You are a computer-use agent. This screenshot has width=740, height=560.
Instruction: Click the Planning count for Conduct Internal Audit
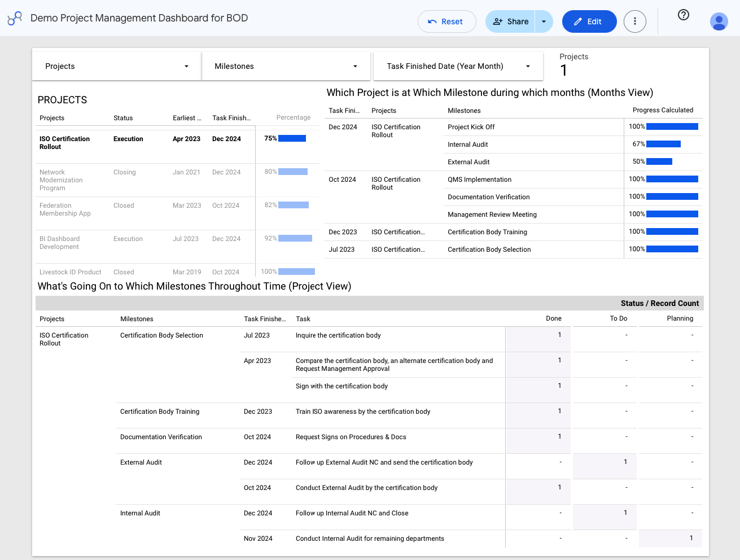(x=671, y=539)
